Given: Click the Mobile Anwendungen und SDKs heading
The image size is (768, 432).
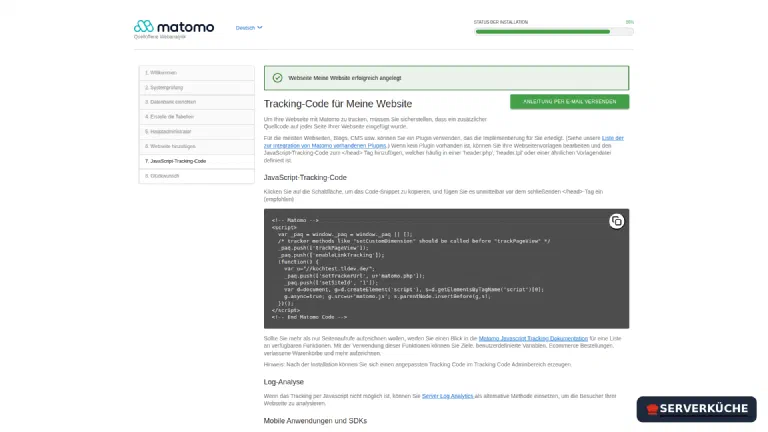Looking at the screenshot, I should (x=315, y=421).
